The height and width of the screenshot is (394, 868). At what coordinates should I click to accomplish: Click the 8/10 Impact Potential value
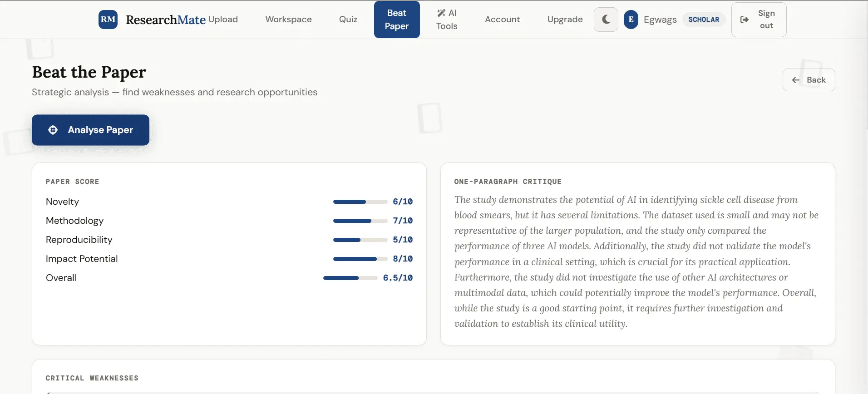(403, 259)
